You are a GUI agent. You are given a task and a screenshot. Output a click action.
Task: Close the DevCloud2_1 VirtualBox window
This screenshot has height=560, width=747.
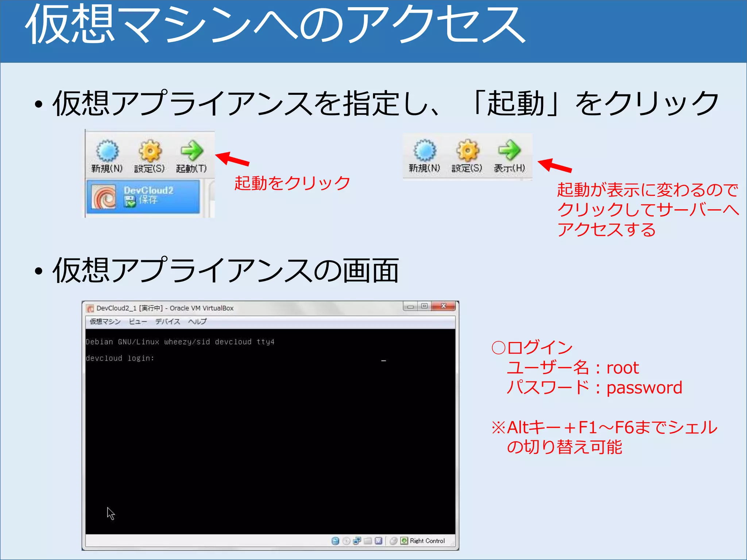pyautogui.click(x=444, y=306)
